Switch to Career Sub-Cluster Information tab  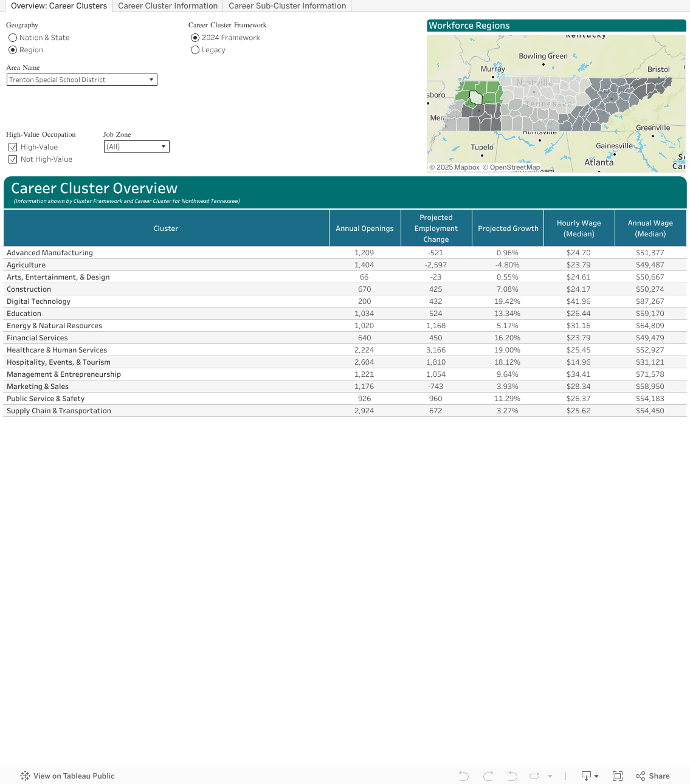point(288,6)
